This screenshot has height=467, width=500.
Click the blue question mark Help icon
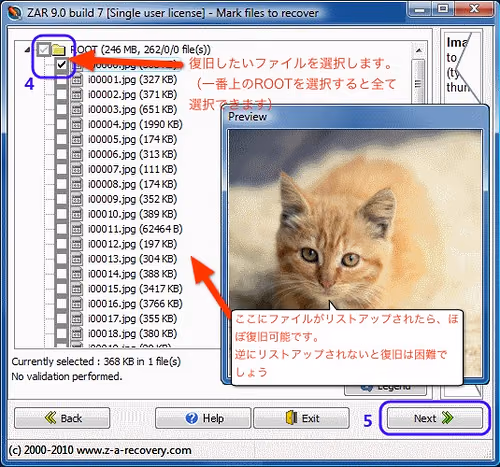(x=192, y=418)
